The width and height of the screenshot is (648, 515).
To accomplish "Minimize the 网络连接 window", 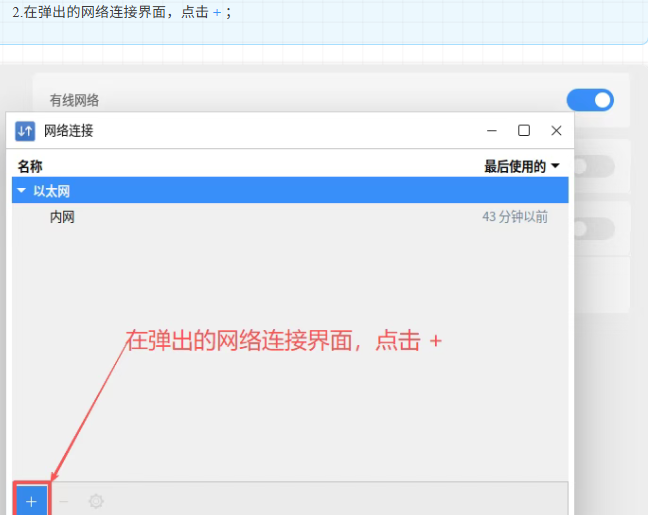I will tap(491, 131).
